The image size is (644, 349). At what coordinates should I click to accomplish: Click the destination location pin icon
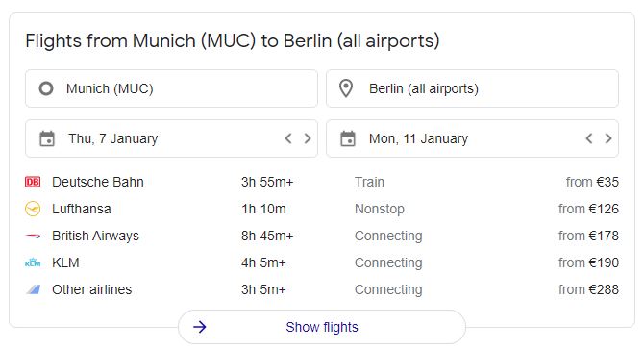coord(346,88)
